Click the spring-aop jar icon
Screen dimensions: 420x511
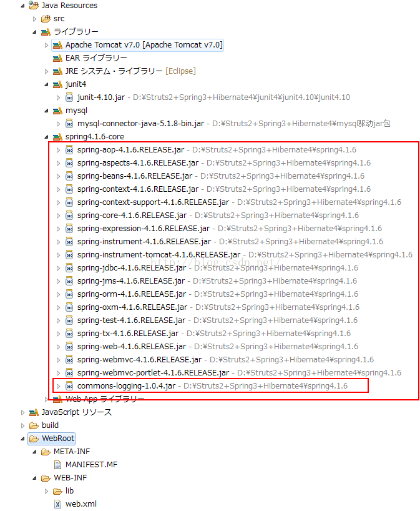(x=69, y=150)
